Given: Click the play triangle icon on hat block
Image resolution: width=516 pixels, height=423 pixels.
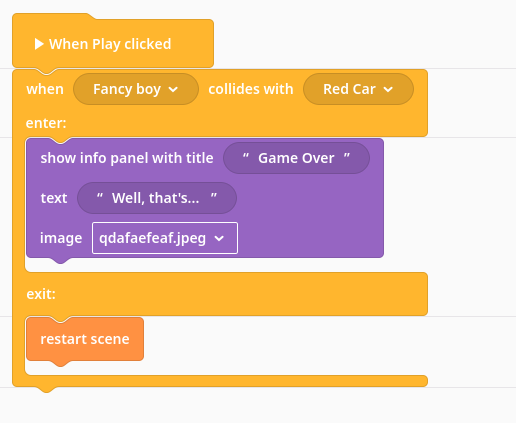Looking at the screenshot, I should 39,44.
